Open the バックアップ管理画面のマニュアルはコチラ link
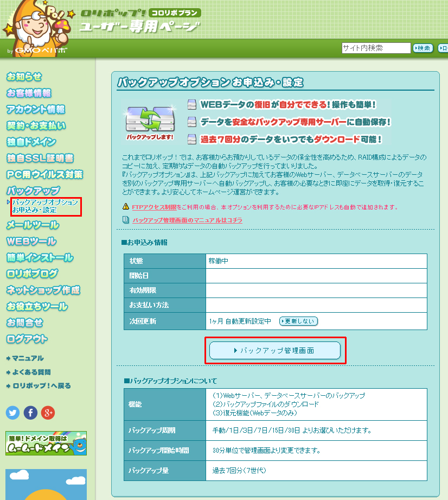This screenshot has width=448, height=500. click(x=187, y=220)
